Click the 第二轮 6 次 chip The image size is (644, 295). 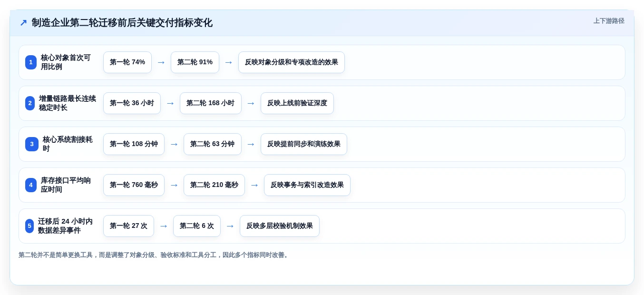click(197, 226)
